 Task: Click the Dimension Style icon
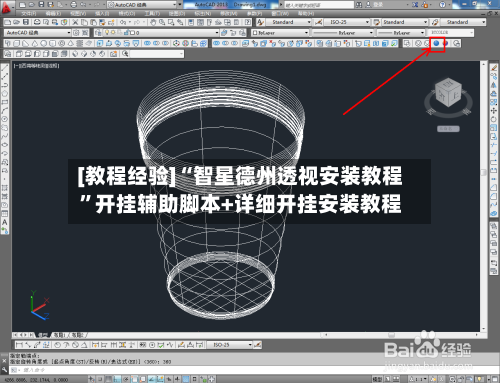(318, 22)
